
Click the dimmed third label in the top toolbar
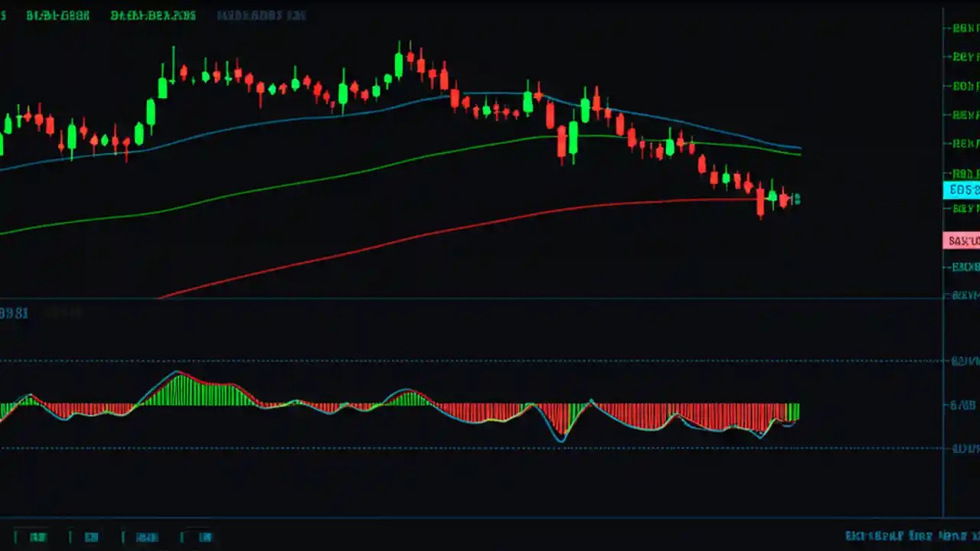coord(261,15)
